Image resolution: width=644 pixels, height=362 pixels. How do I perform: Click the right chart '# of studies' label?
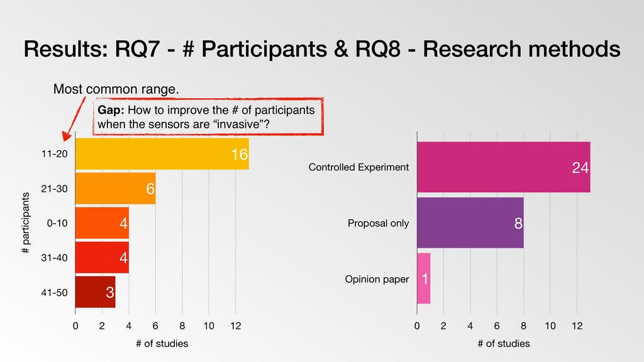pyautogui.click(x=504, y=344)
